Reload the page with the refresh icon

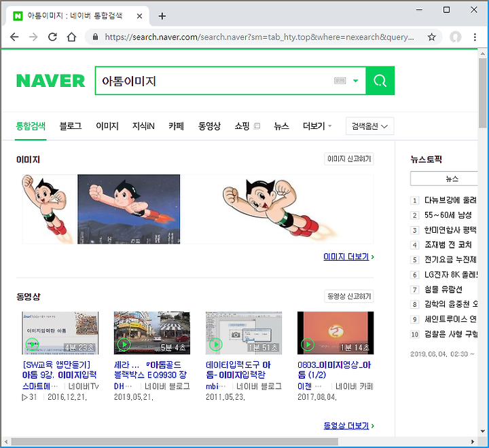52,37
